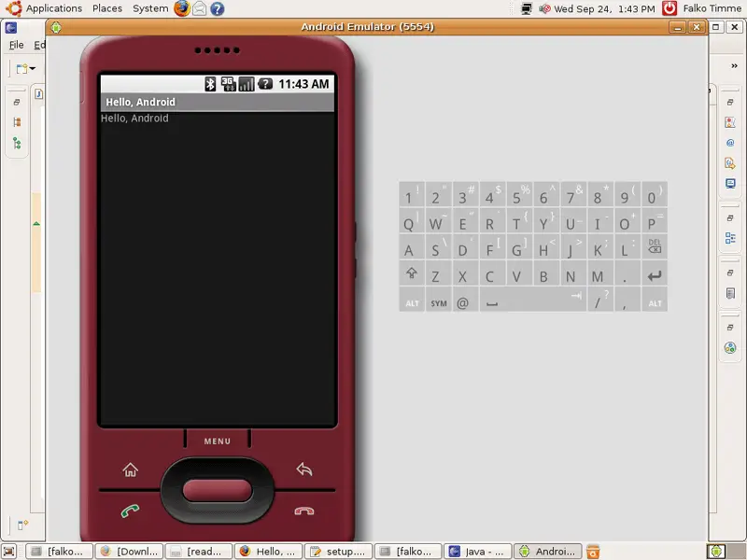Toggle the left ALT key on keyboard

coord(412,300)
